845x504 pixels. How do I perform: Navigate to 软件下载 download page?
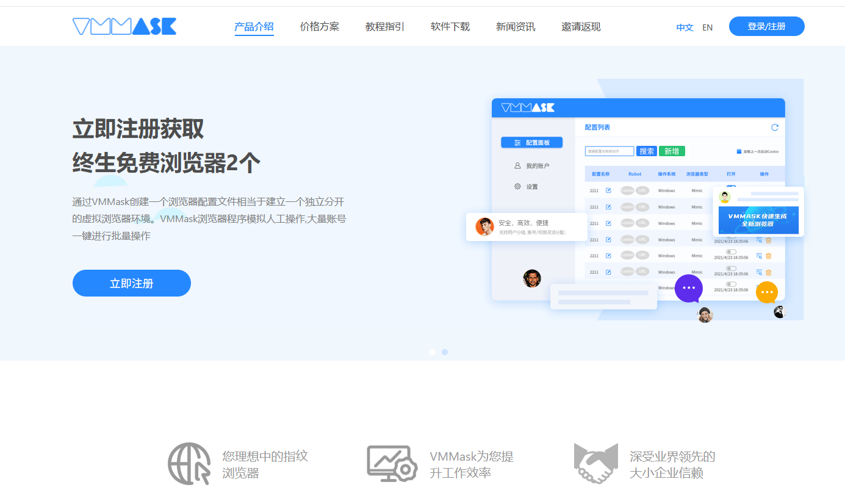point(450,26)
